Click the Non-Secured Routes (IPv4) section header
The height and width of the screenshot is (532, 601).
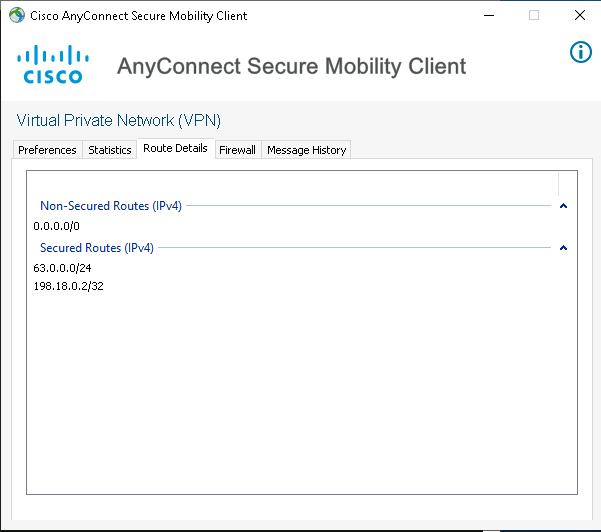pyautogui.click(x=109, y=206)
